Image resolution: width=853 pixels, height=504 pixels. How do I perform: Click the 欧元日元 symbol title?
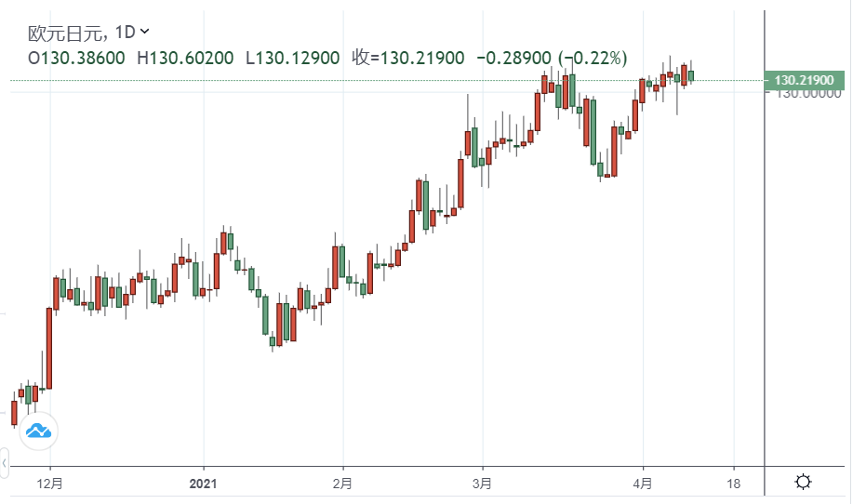(x=65, y=33)
